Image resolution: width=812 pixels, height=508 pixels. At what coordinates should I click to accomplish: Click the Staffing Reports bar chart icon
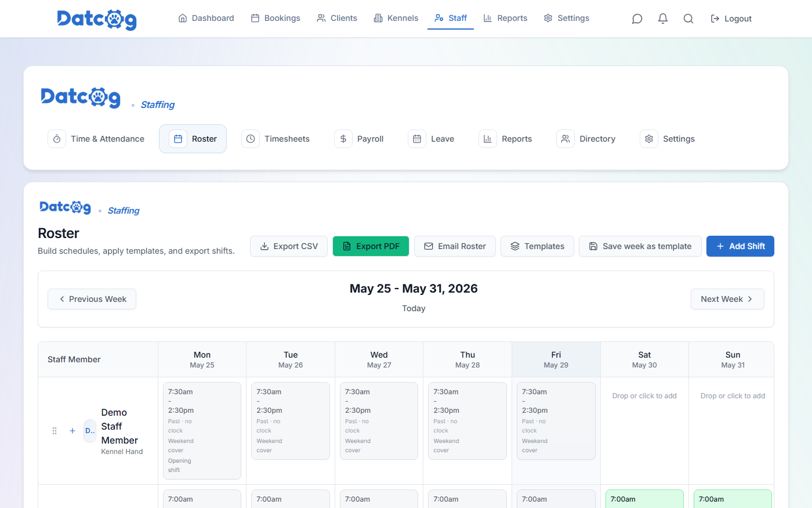488,139
